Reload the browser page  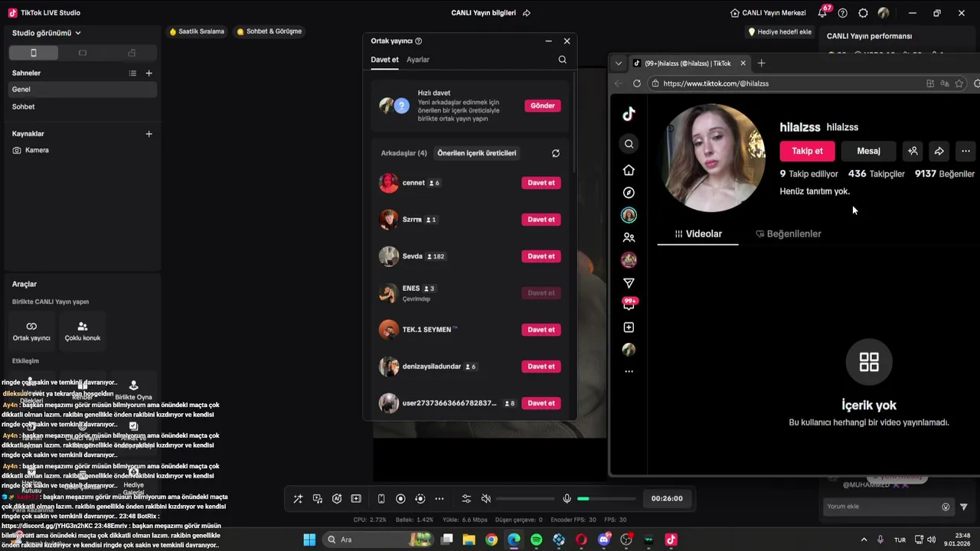coord(637,83)
